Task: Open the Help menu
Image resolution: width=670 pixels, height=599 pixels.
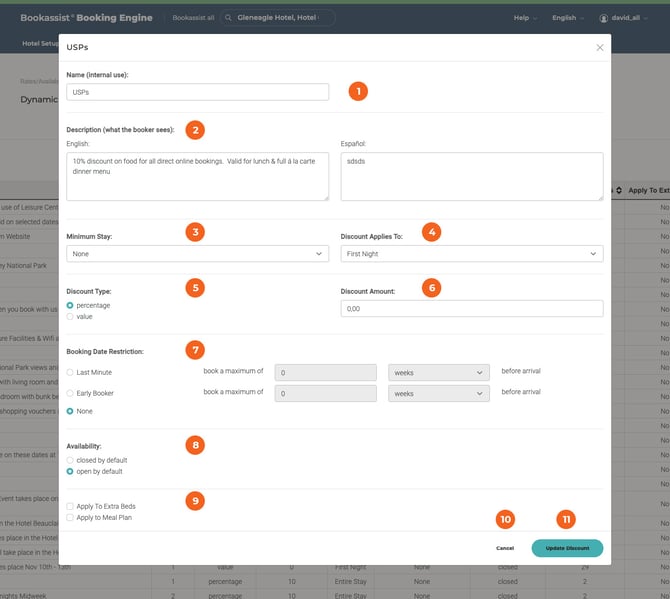Action: point(525,18)
